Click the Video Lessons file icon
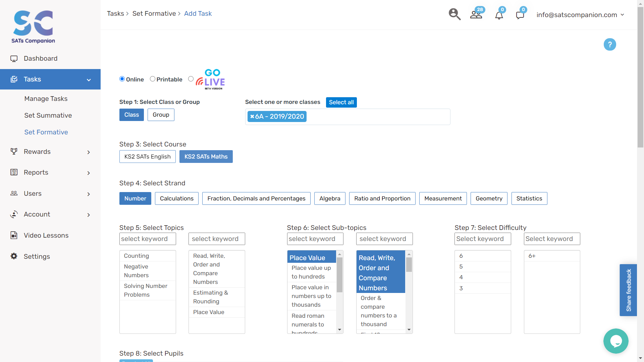Viewport: 644px width, 362px height. coord(14,235)
